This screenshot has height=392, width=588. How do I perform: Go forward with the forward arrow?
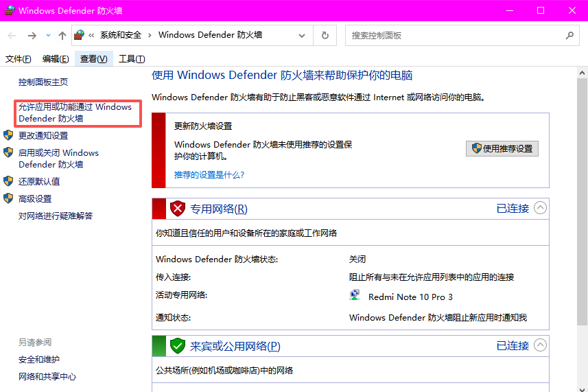point(32,36)
